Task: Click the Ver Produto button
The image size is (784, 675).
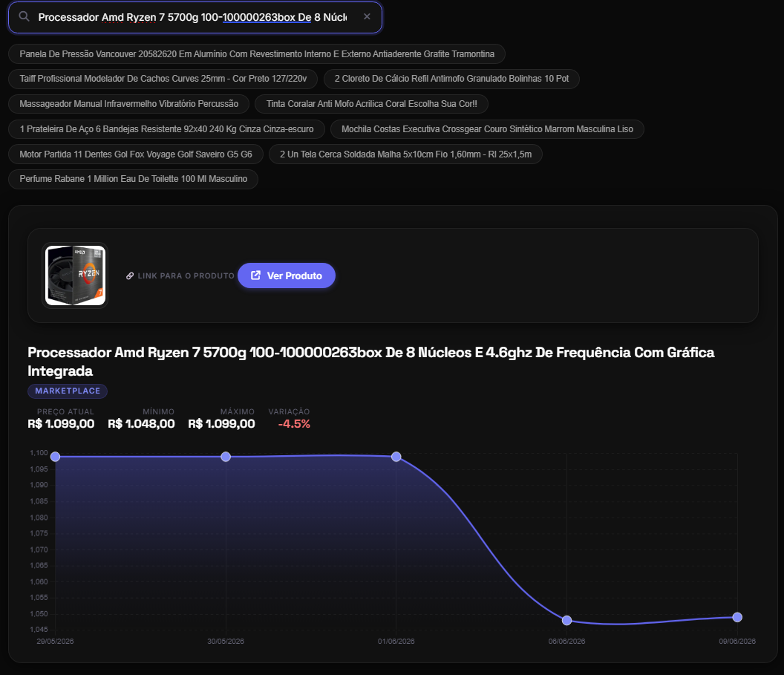Action: [x=287, y=275]
